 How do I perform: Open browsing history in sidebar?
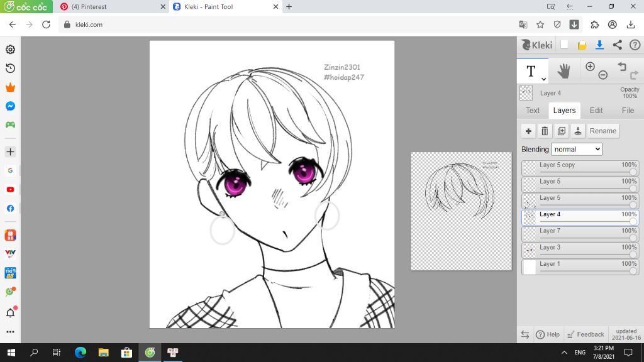[x=10, y=68]
